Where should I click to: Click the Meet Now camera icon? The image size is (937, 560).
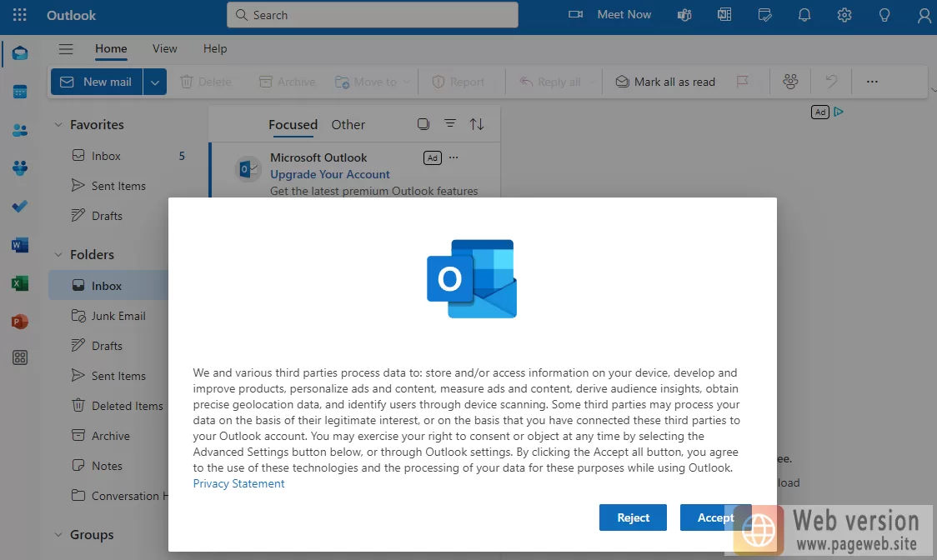point(575,14)
